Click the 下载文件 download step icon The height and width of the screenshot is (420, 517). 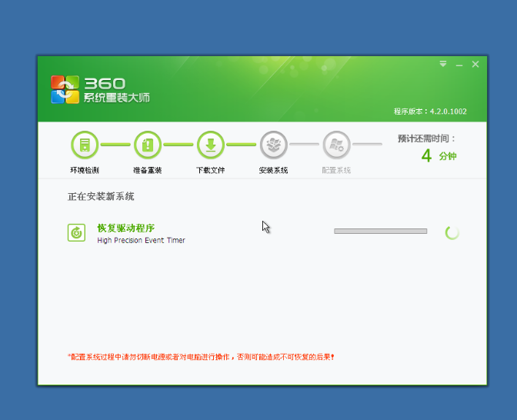tap(211, 144)
